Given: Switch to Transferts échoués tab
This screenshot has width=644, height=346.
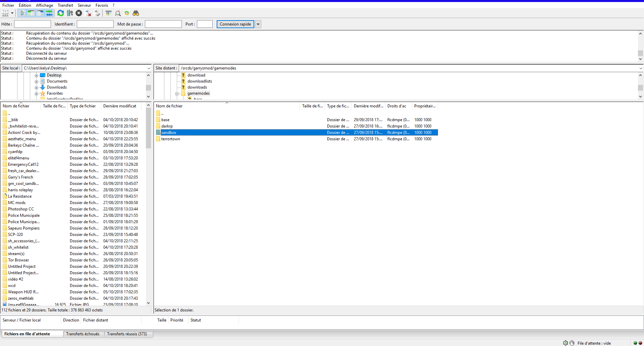Looking at the screenshot, I should (x=83, y=334).
